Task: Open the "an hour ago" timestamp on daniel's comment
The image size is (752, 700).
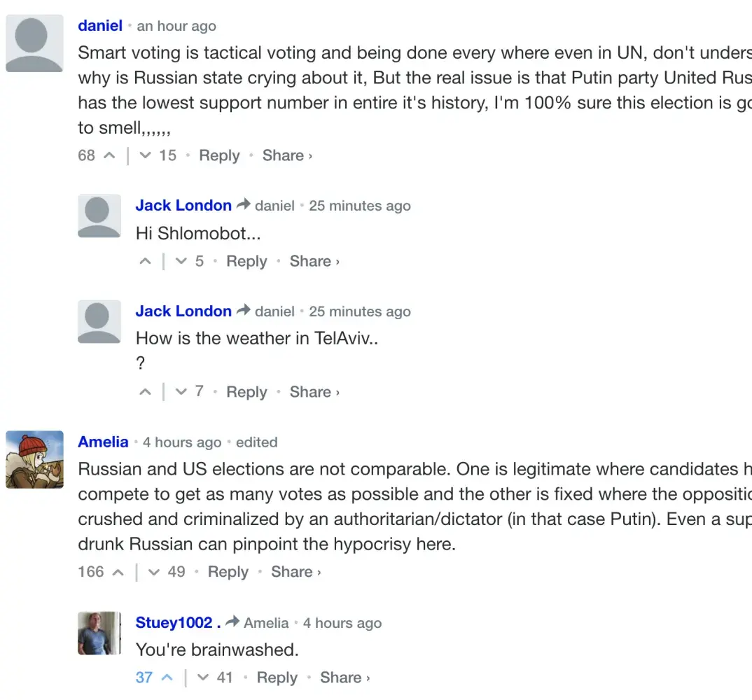Action: point(176,26)
